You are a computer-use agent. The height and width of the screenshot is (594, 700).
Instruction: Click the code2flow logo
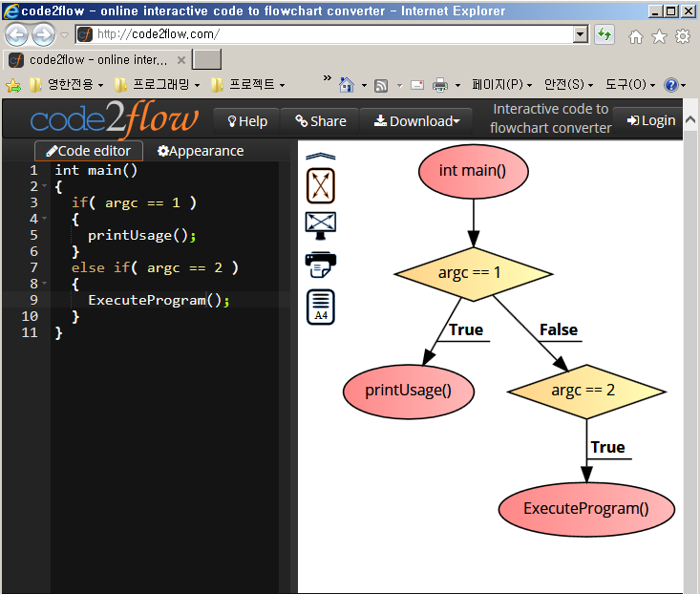[115, 120]
